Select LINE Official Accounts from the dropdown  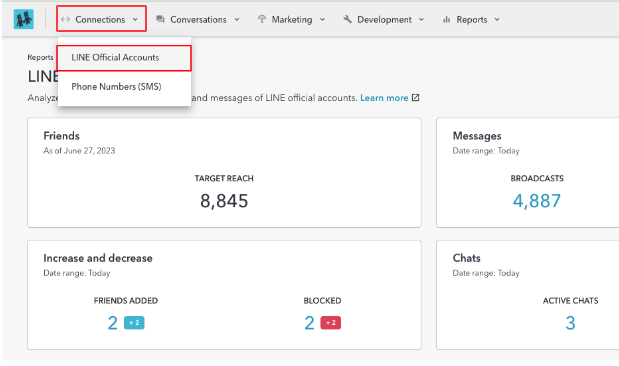point(124,58)
